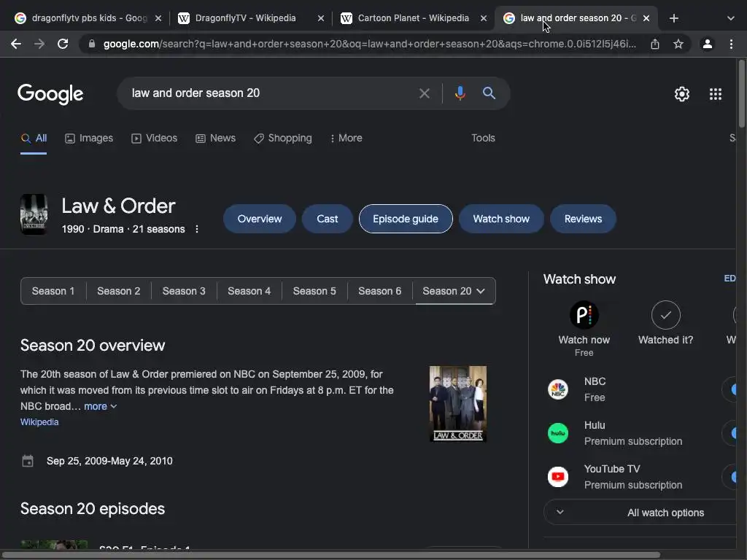Click the Sep 25, 2009-May 24, 2010 dates
This screenshot has width=747, height=560.
point(109,461)
